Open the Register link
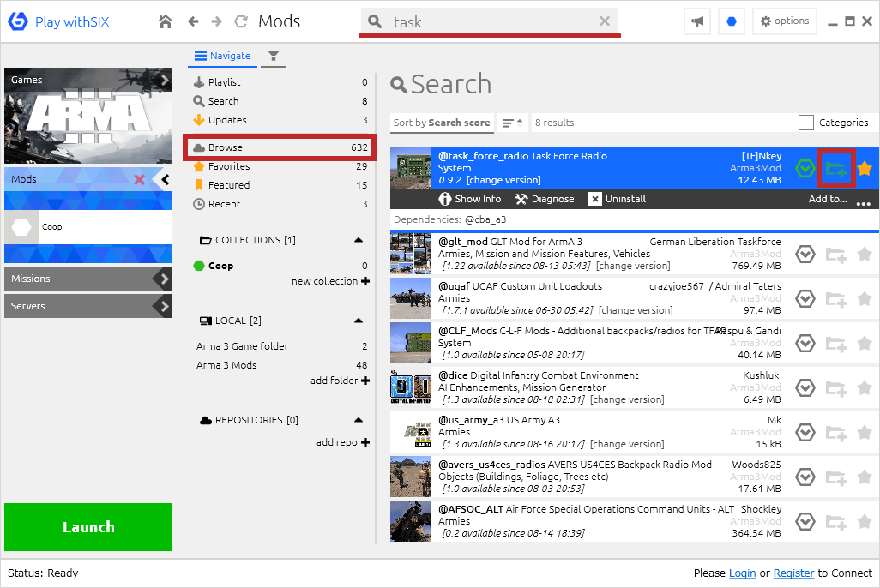The width and height of the screenshot is (880, 588). coord(793,573)
